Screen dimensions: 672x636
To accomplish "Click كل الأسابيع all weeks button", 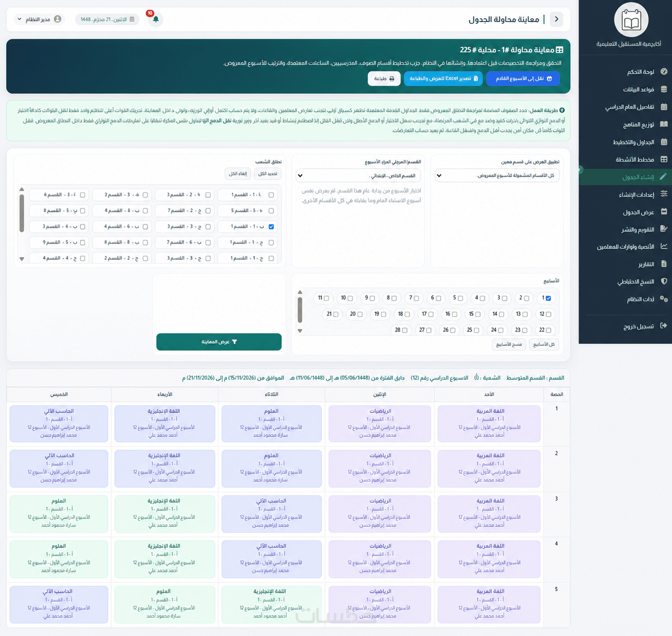I will pyautogui.click(x=544, y=345).
